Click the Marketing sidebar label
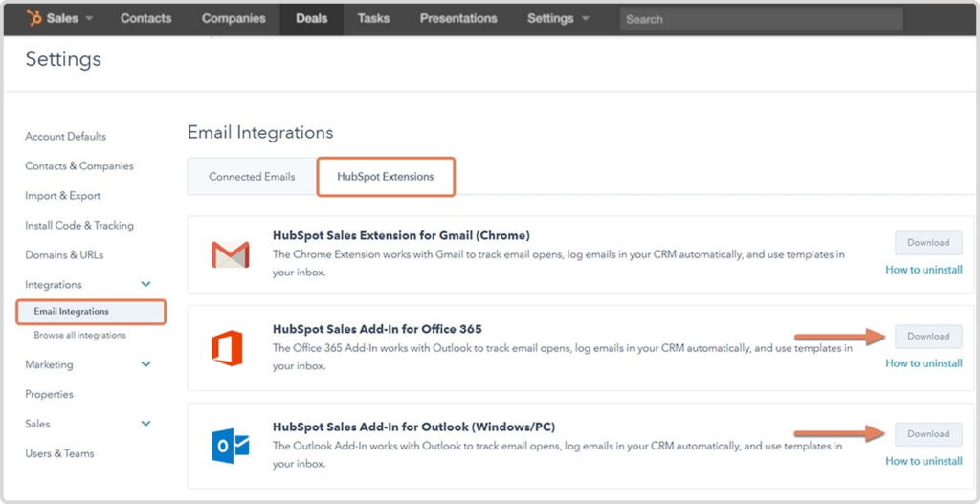980x504 pixels. (49, 364)
